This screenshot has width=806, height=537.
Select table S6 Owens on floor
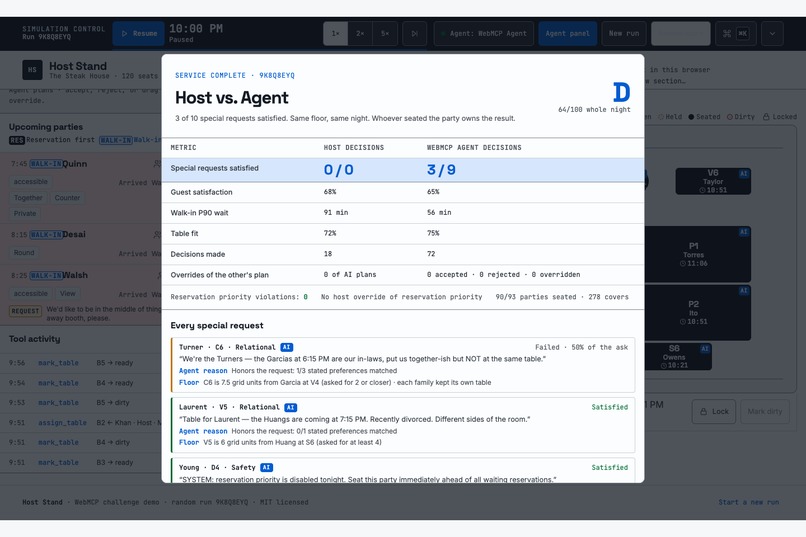pyautogui.click(x=677, y=357)
